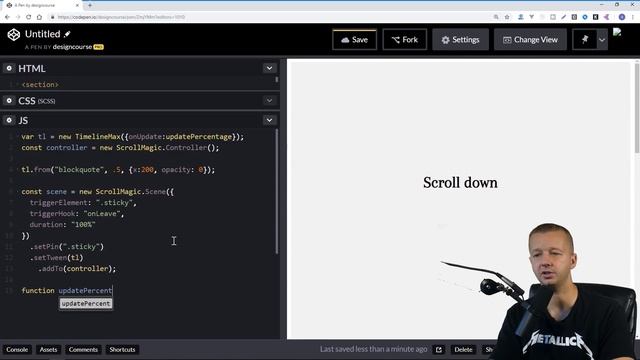Viewport: 640px width, 360px height.
Task: Click the person-shaped extension icon
Action: (x=521, y=17)
